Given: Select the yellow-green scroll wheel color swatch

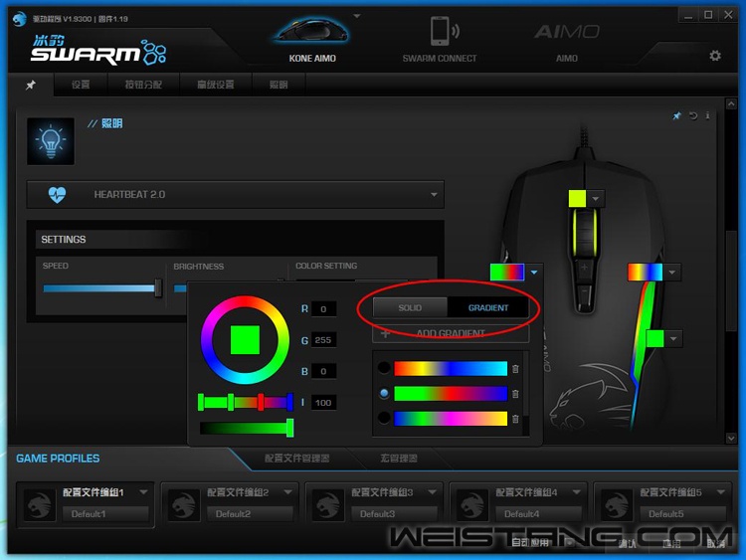Looking at the screenshot, I should click(577, 199).
